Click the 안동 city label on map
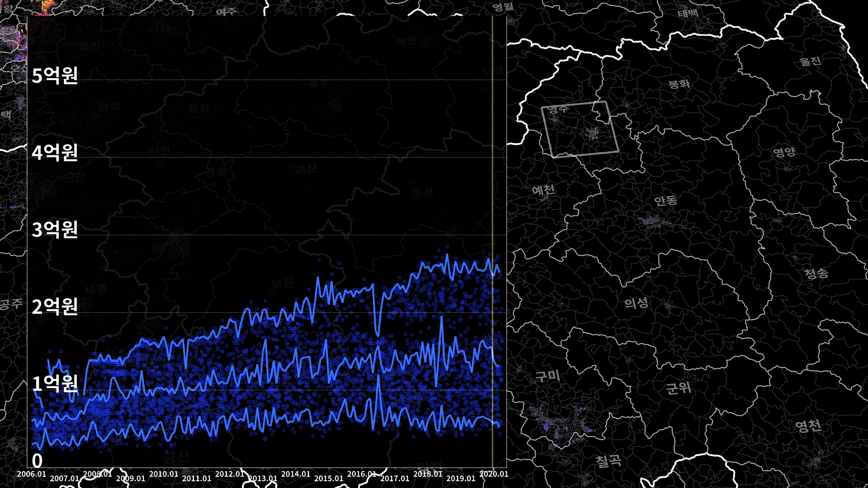The height and width of the screenshot is (488, 868). coord(665,200)
